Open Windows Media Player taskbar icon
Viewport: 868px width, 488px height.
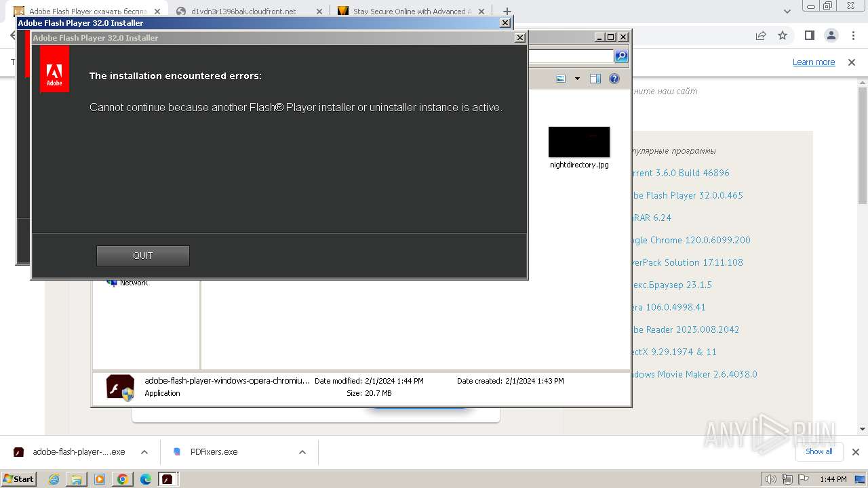(100, 479)
